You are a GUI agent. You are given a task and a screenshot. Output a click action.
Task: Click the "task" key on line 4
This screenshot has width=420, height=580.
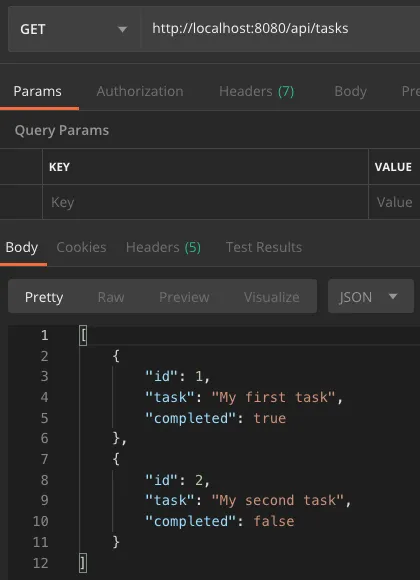tap(170, 397)
